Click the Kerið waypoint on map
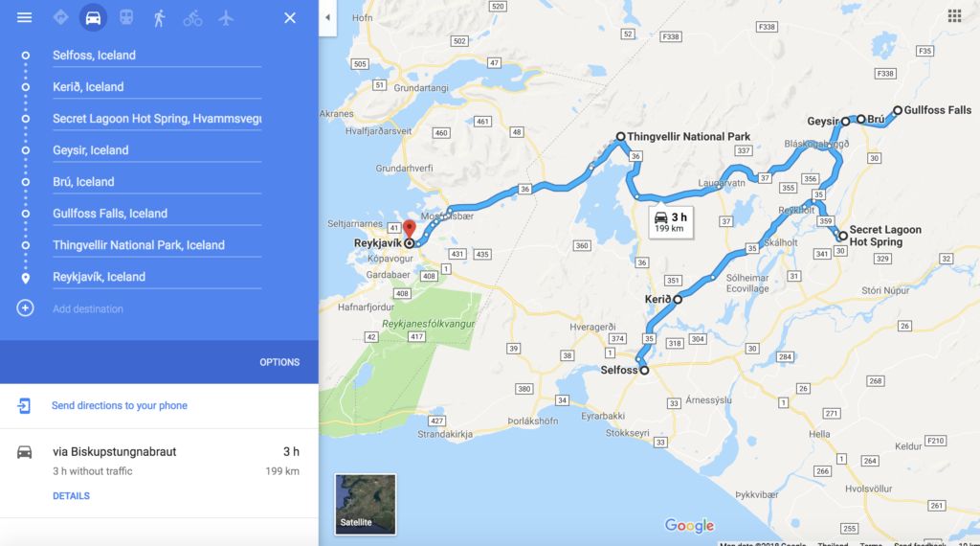This screenshot has height=546, width=980. pos(678,300)
